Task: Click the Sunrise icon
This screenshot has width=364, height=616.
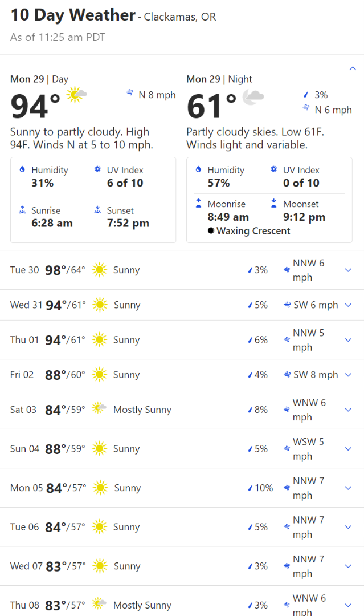Action: tap(22, 210)
